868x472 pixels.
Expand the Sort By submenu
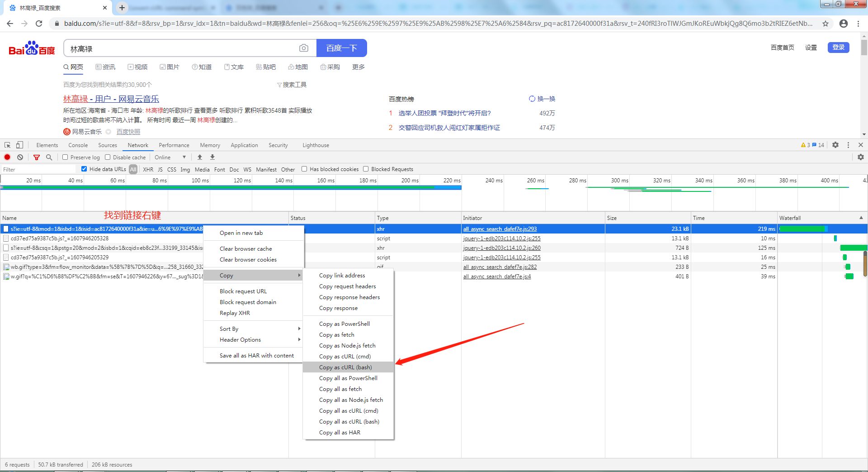click(x=253, y=329)
